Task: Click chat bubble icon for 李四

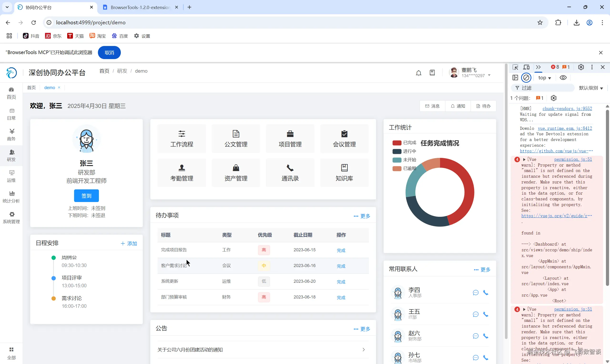Action: pos(475,293)
